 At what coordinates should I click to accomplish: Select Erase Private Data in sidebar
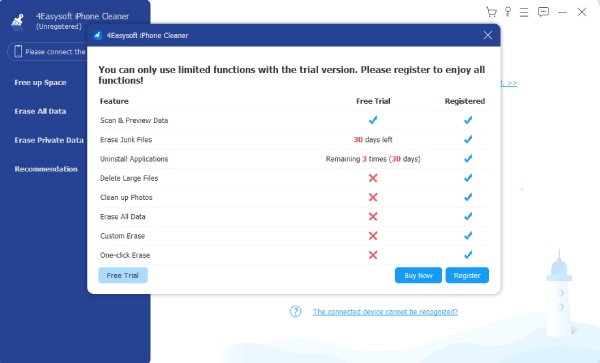point(49,140)
